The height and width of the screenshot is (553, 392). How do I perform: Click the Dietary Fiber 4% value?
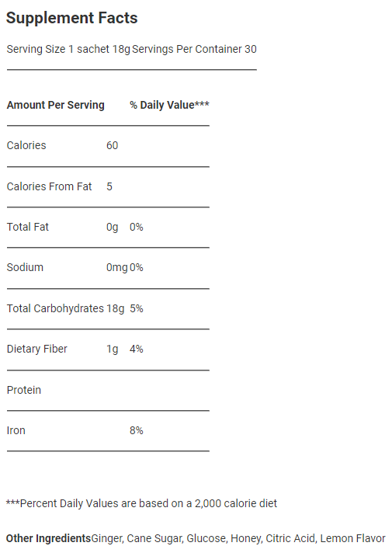coord(137,349)
